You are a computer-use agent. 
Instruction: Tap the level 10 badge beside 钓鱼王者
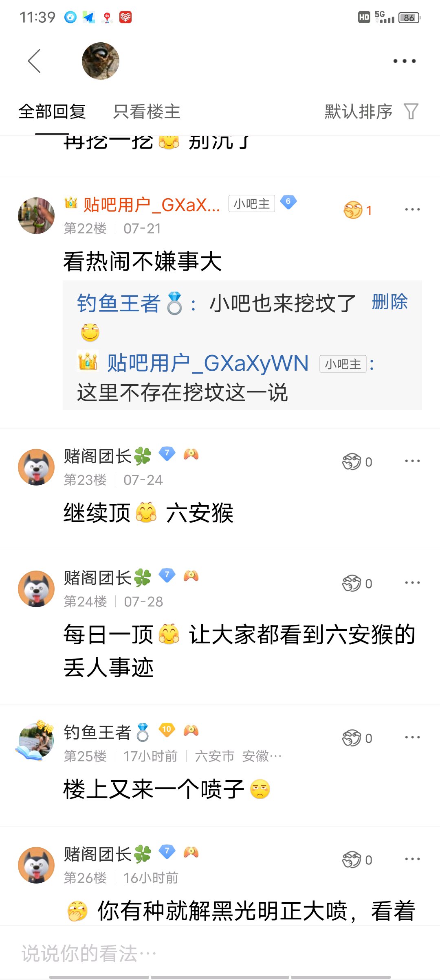click(x=167, y=730)
